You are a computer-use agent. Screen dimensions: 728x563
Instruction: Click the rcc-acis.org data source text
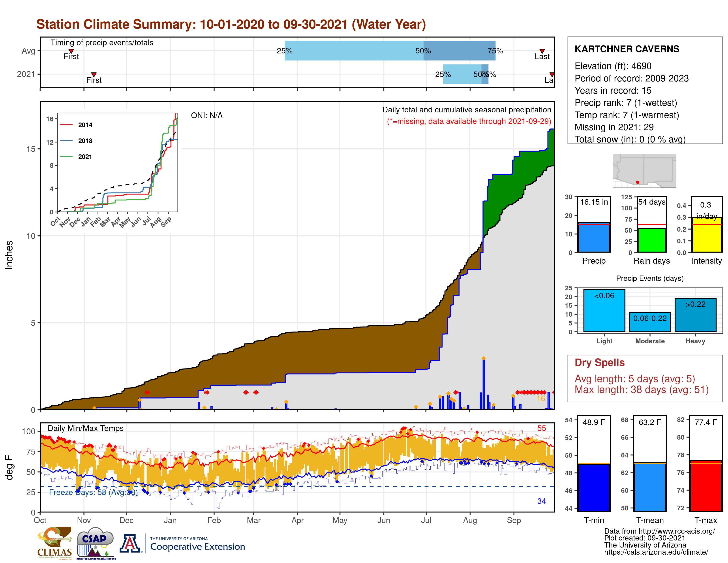[659, 531]
